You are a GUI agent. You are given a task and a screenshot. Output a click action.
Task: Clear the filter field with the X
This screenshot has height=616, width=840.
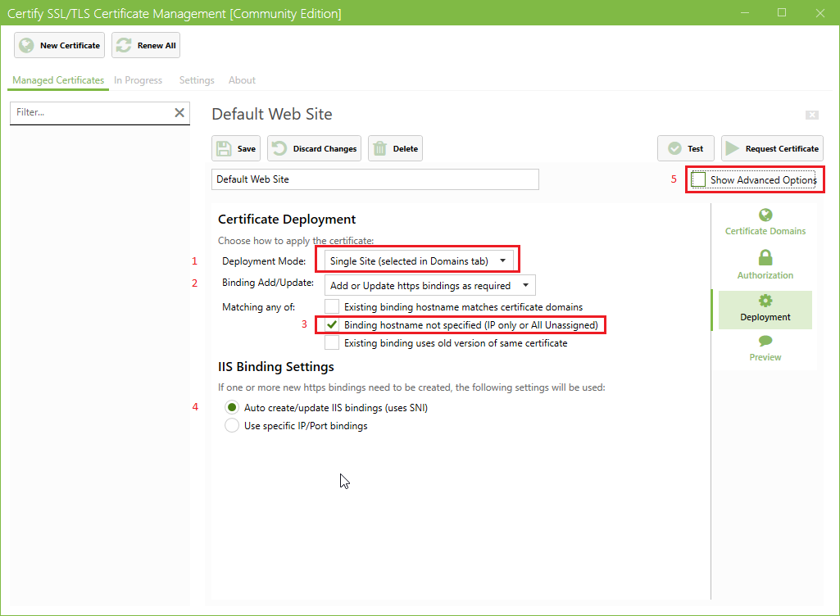(x=179, y=113)
